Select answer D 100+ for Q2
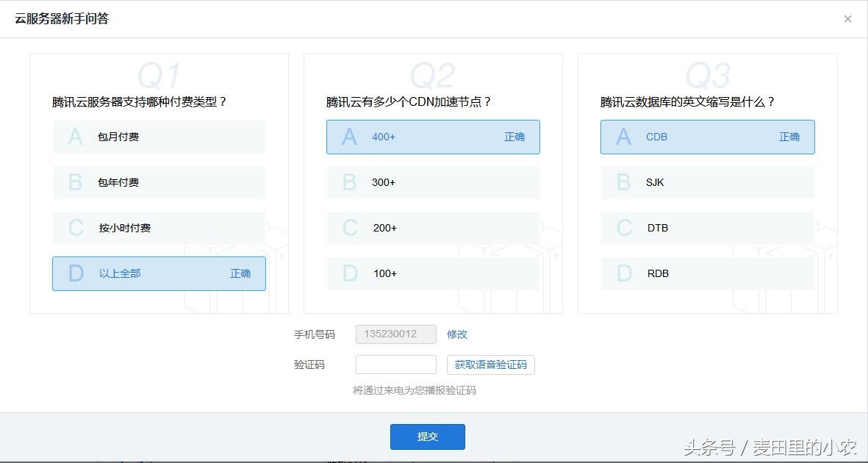 [432, 273]
